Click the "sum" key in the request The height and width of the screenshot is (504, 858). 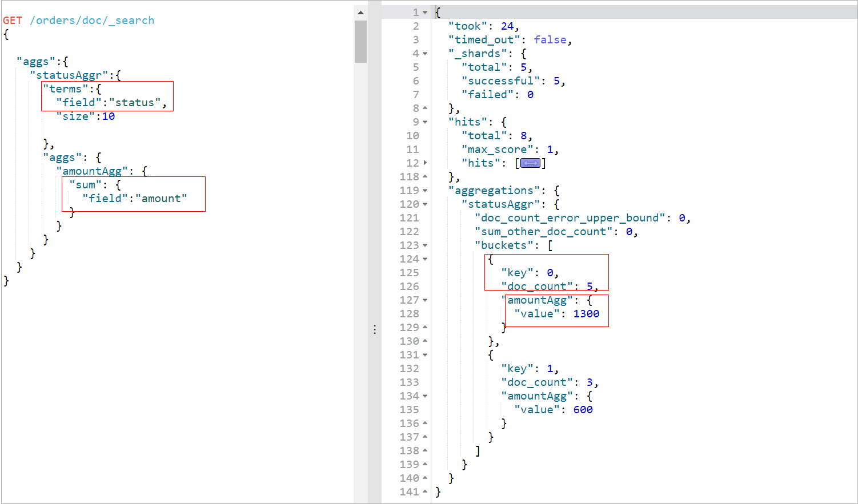click(86, 185)
